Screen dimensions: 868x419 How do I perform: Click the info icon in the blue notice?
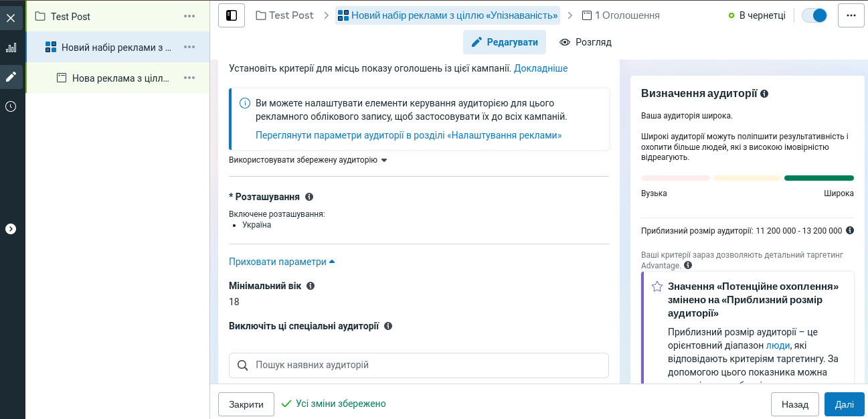[x=244, y=103]
